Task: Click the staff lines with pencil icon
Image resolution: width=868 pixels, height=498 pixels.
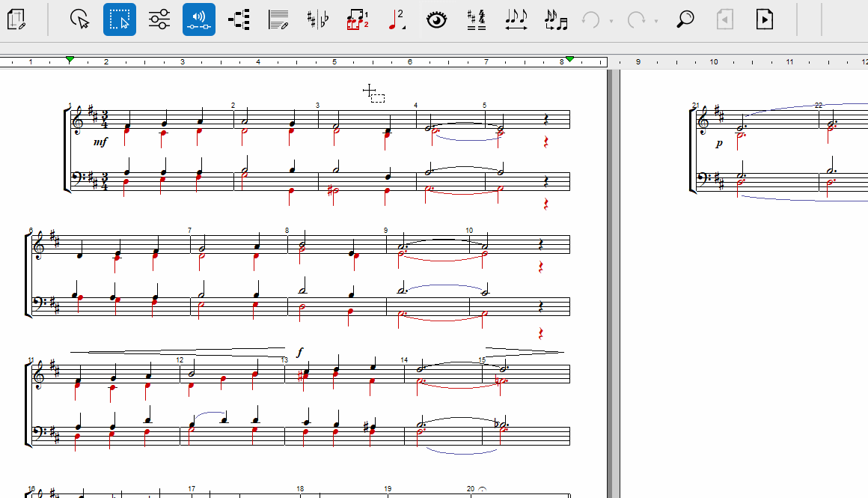Action: [278, 19]
